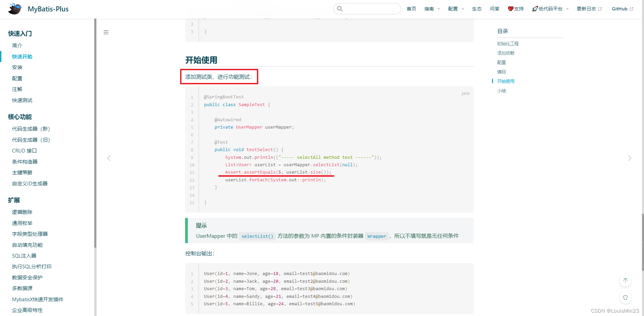Open 执行SQL分析打印 in sidebar

32,266
